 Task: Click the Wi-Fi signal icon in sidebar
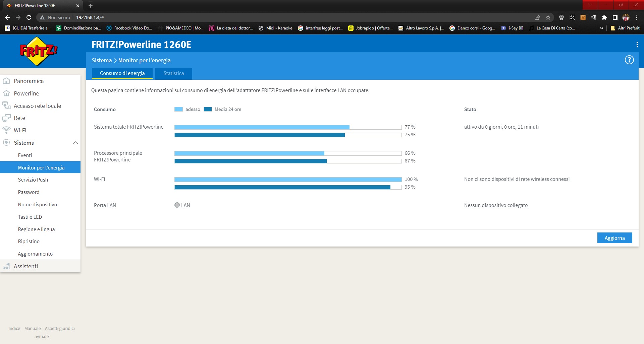click(6, 130)
